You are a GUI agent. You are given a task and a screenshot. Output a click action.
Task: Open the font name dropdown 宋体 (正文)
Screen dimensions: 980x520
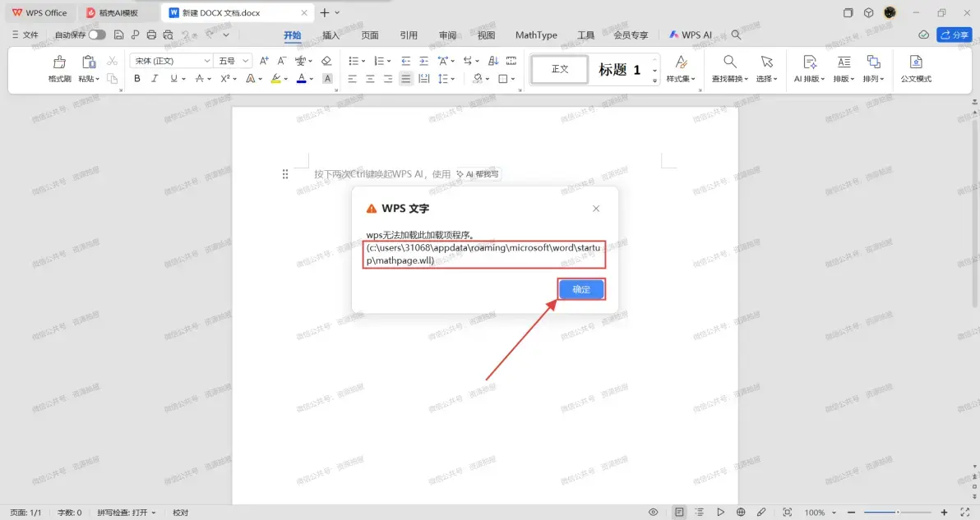pos(172,61)
